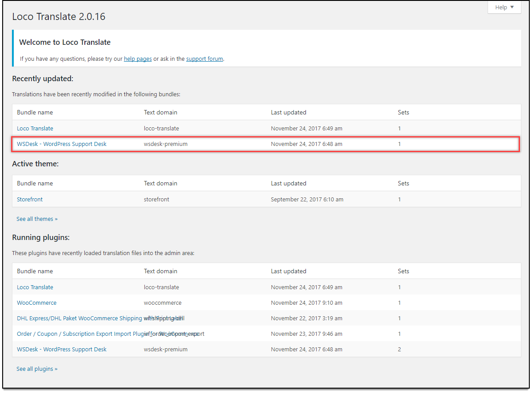
Task: Click 'Text domain' header in Recently updated table
Action: 160,113
